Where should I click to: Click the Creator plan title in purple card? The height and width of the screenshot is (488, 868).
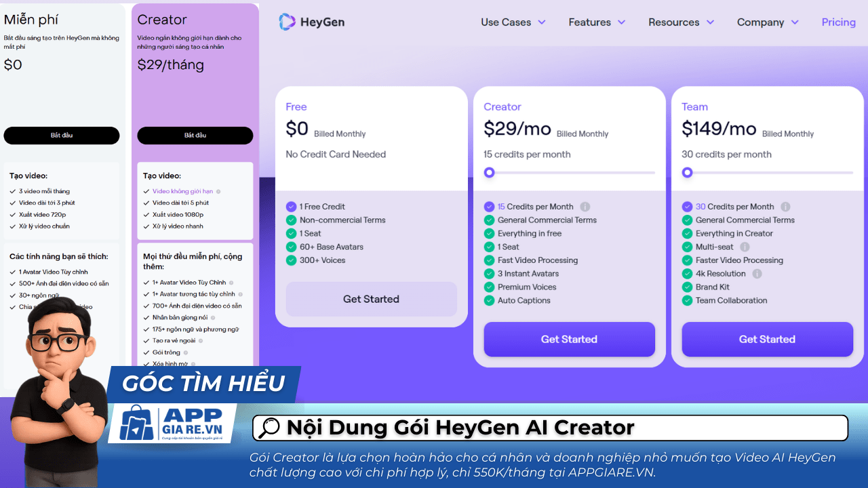tap(162, 20)
